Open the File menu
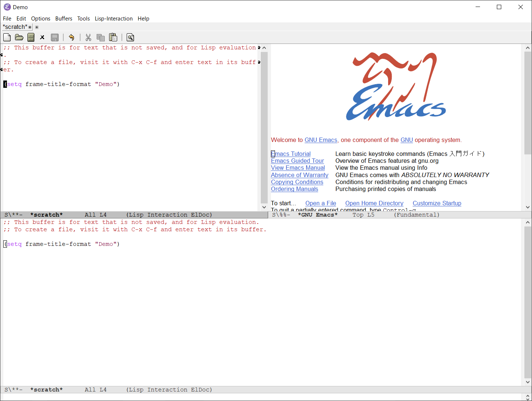Screen dimensions: 532x401 click(x=7, y=19)
